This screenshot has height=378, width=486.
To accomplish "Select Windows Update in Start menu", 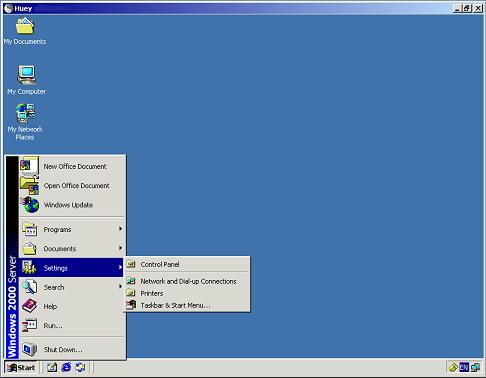I will pyautogui.click(x=72, y=205).
